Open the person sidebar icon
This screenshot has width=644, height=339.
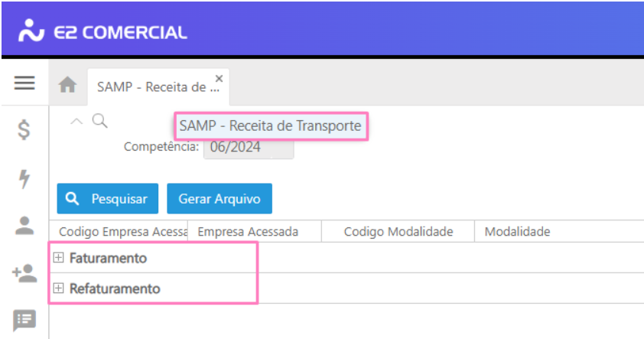pos(24,226)
